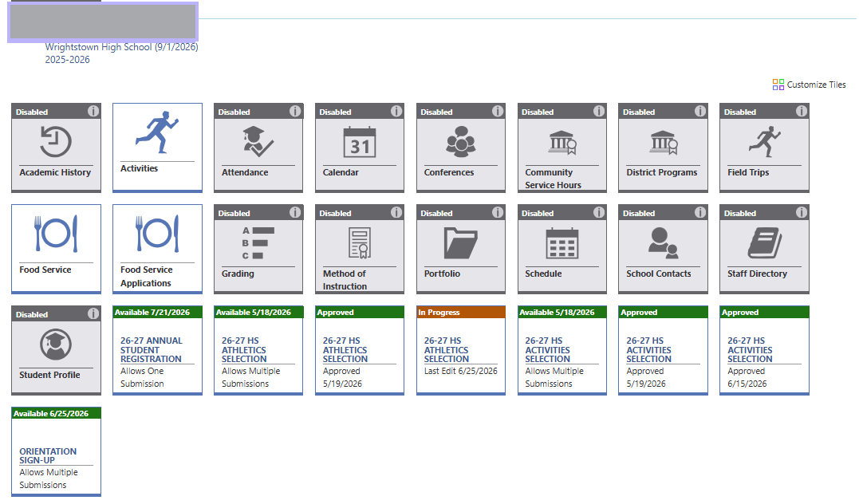Click the Method of Instruction certificate icon
The width and height of the screenshot is (859, 504).
[360, 243]
